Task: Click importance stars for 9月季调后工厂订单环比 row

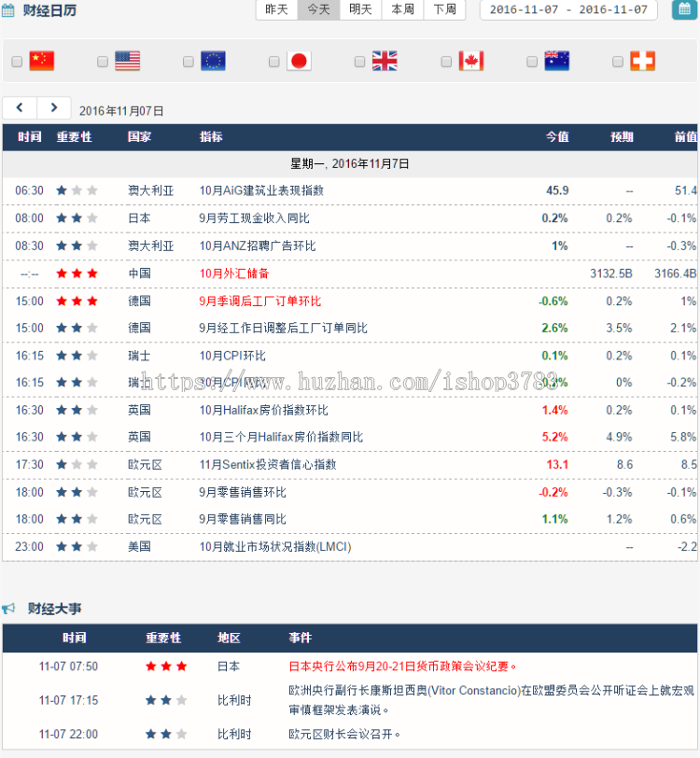Action: click(x=77, y=302)
